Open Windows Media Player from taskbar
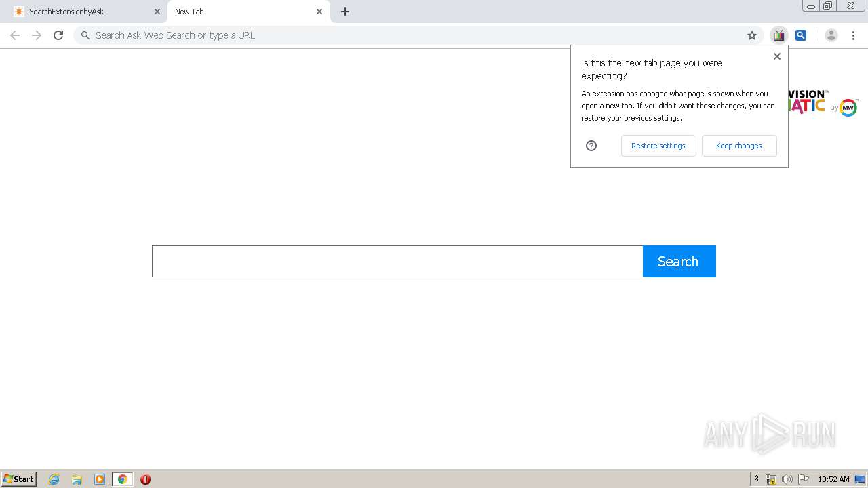The image size is (868, 488). pos(100,479)
